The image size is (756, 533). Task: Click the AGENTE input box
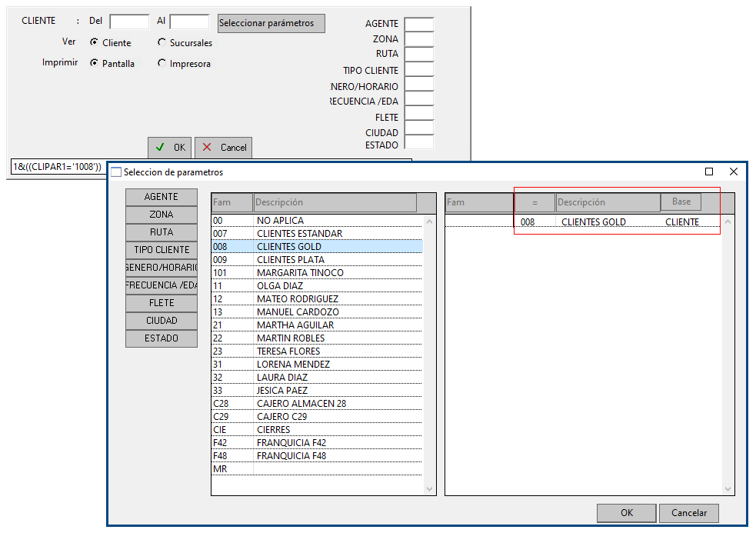(418, 25)
